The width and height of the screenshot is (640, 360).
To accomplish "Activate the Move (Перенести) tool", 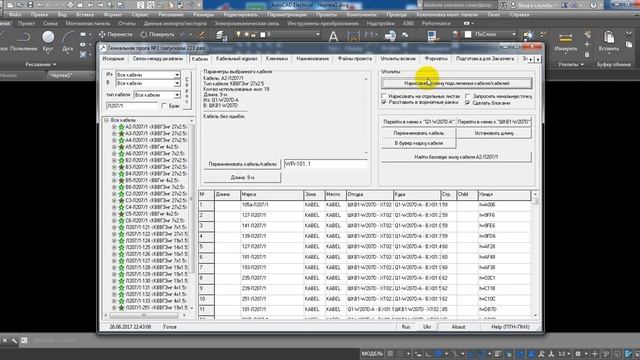I will 116,35.
